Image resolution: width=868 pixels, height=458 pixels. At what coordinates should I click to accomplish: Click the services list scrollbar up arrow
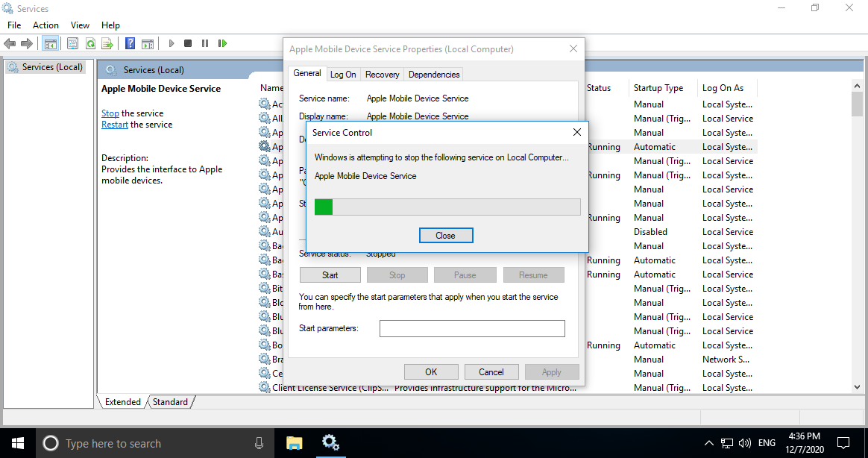click(x=857, y=86)
